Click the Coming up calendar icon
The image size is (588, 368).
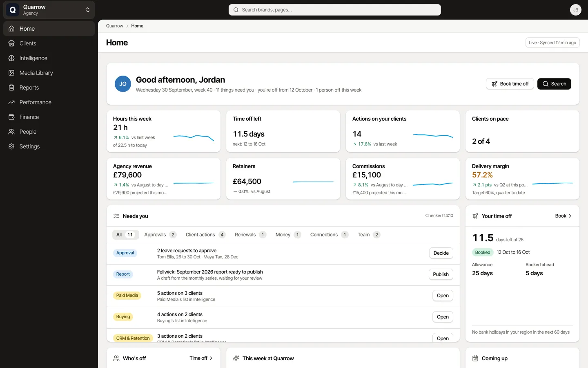[x=475, y=358]
